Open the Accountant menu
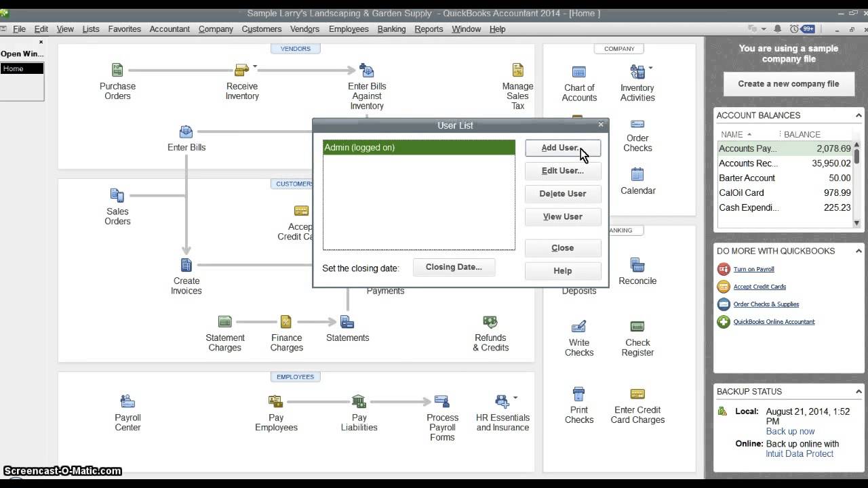868x488 pixels. pos(170,29)
